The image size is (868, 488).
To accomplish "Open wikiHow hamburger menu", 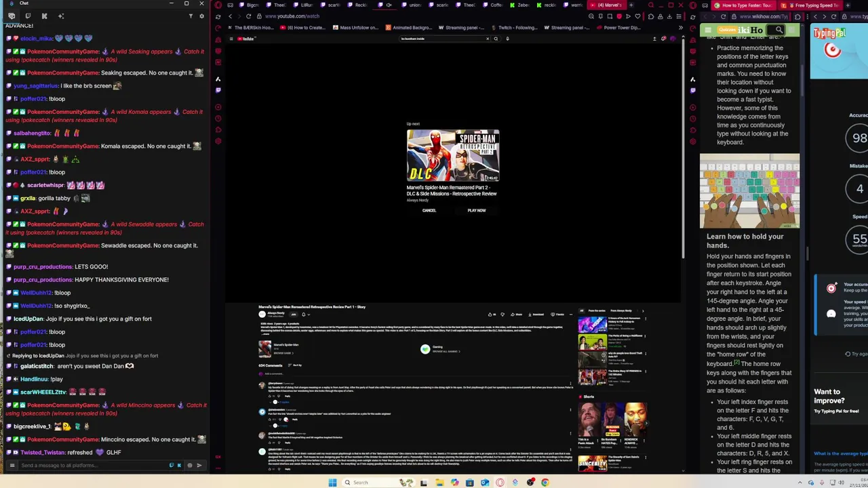I will (x=707, y=30).
